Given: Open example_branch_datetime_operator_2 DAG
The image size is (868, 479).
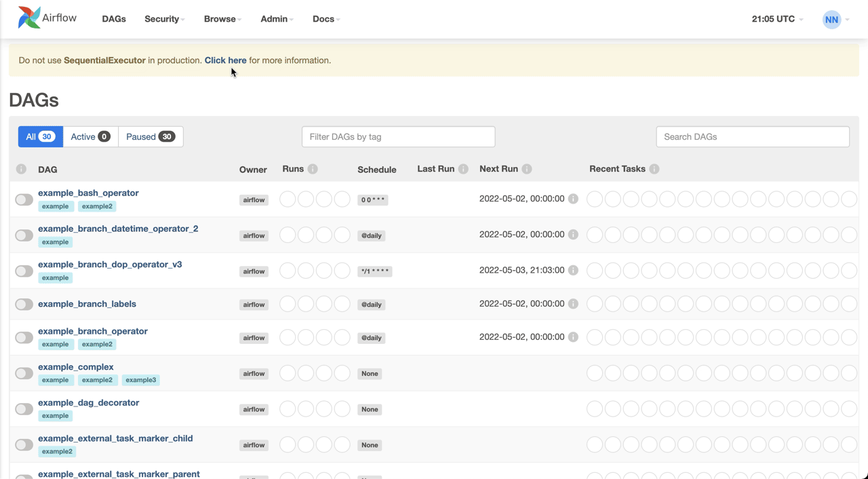Looking at the screenshot, I should tap(118, 229).
